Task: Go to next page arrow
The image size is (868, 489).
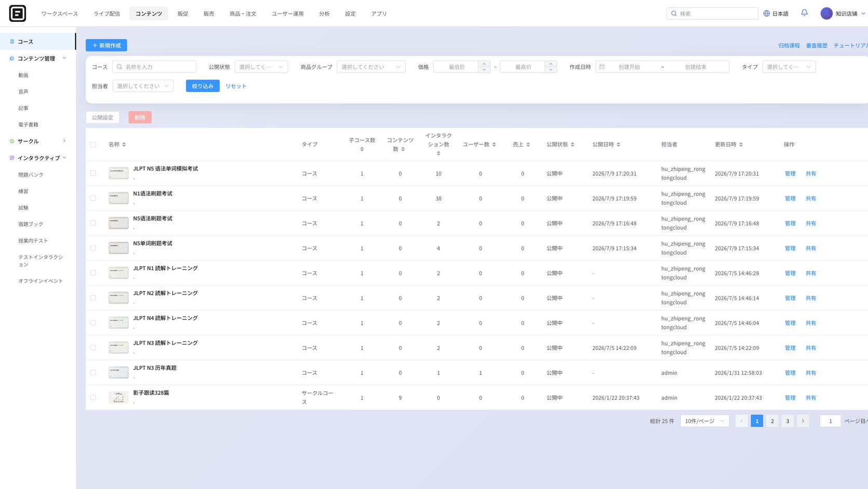Action: point(803,421)
